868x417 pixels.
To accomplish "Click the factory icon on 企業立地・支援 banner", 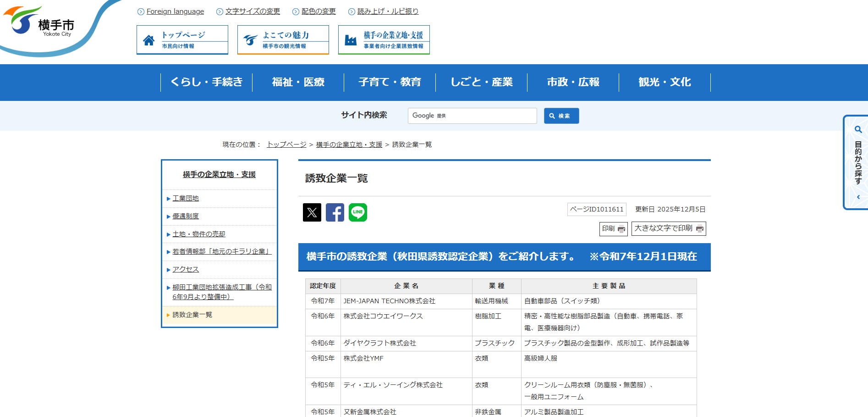I will tap(351, 40).
